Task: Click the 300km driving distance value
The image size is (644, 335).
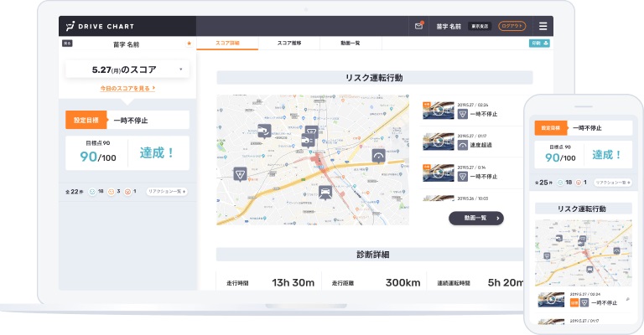Action: click(x=402, y=282)
